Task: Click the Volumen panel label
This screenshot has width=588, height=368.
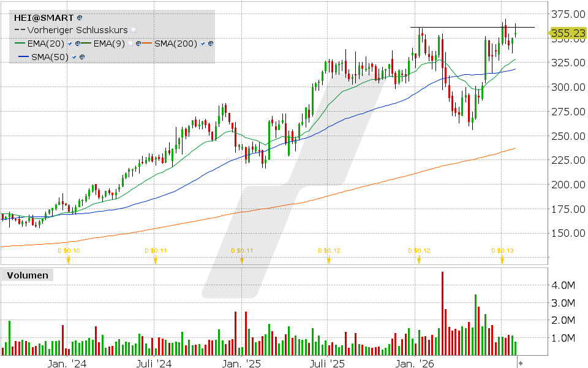Action: 28,275
